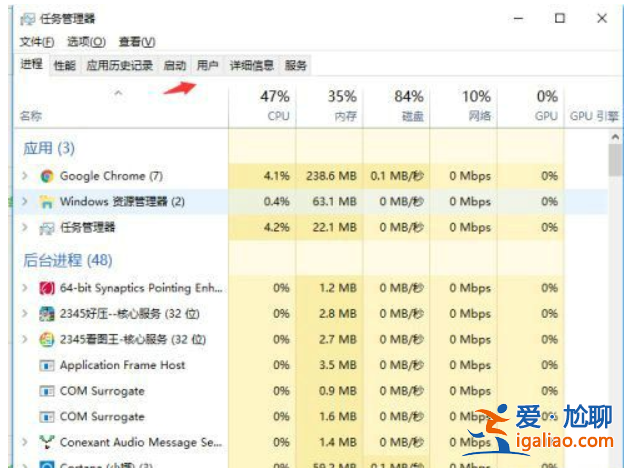Sort by the 47% CPU column header
626x468 pixels.
pyautogui.click(x=262, y=107)
